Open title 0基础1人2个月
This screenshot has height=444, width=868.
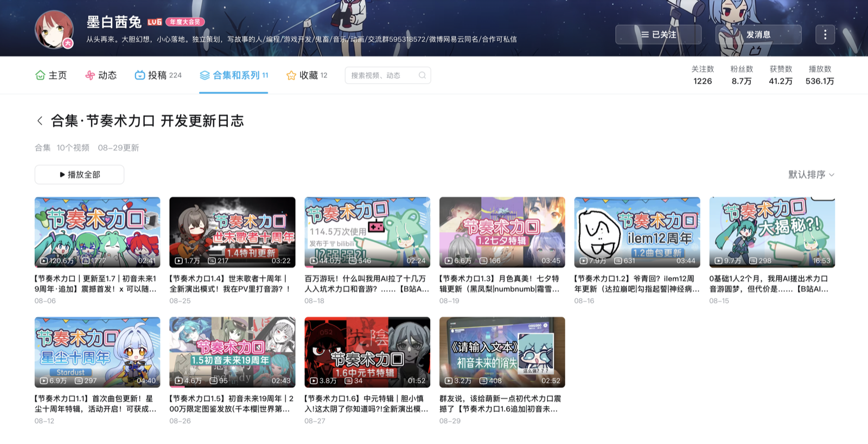pyautogui.click(x=769, y=284)
